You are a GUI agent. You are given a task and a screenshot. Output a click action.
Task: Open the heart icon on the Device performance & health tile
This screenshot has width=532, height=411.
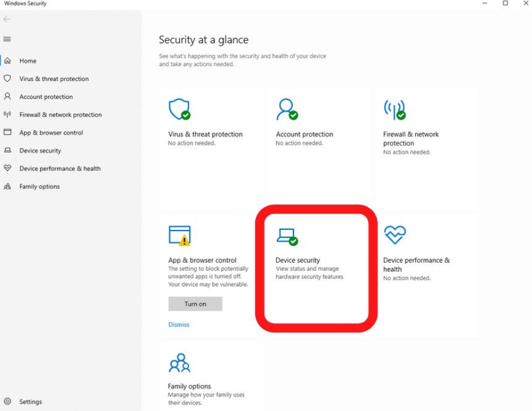point(395,235)
